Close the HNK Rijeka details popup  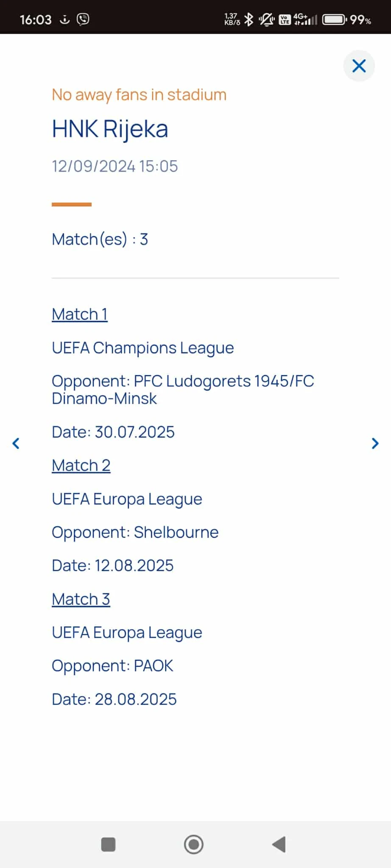click(x=359, y=66)
